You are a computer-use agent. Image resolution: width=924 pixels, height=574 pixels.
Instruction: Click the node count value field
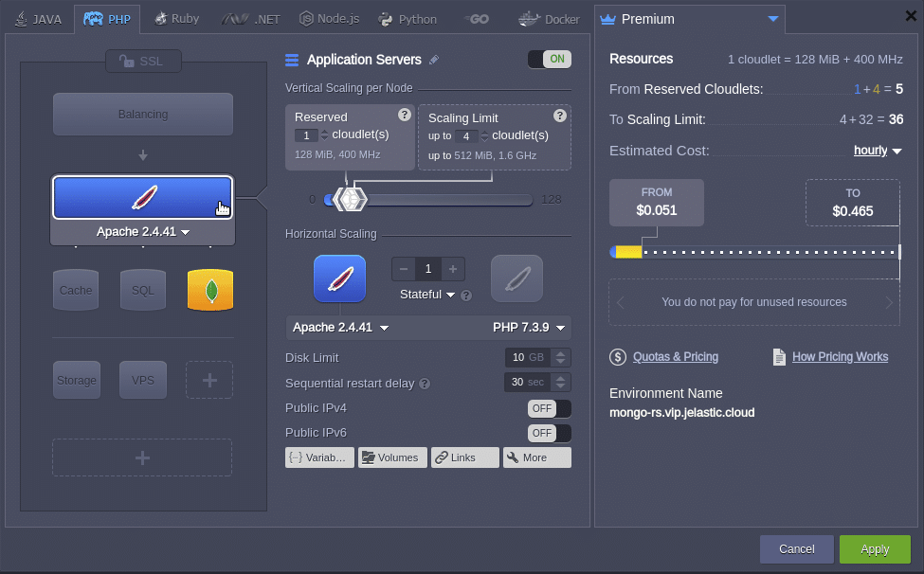[x=428, y=269]
